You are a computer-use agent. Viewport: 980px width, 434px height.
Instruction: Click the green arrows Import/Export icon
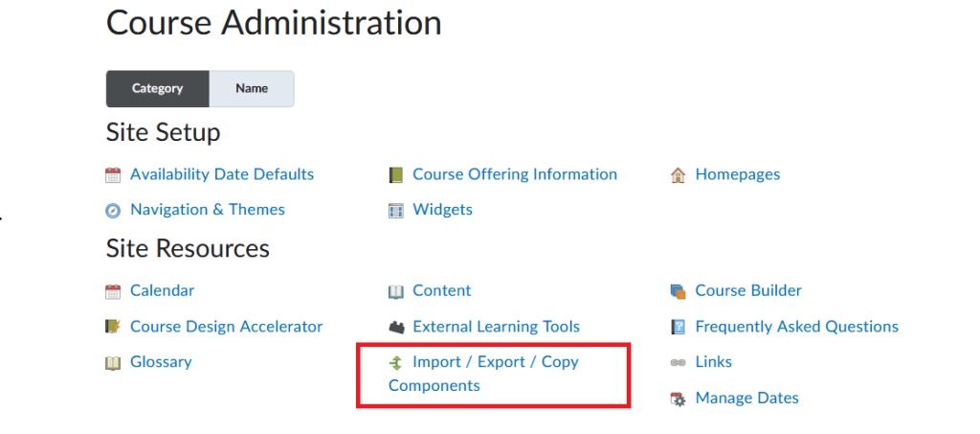coord(395,362)
